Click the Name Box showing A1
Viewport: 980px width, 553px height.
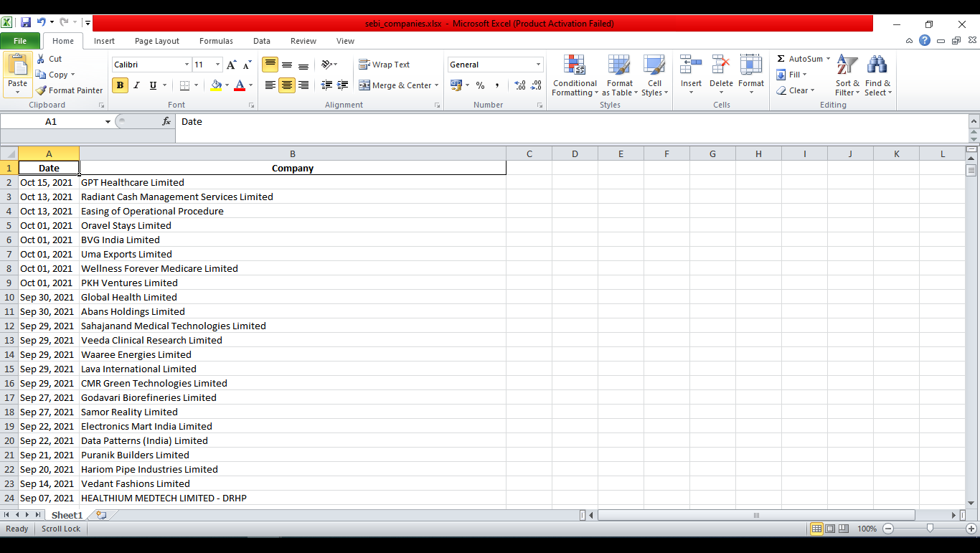51,122
